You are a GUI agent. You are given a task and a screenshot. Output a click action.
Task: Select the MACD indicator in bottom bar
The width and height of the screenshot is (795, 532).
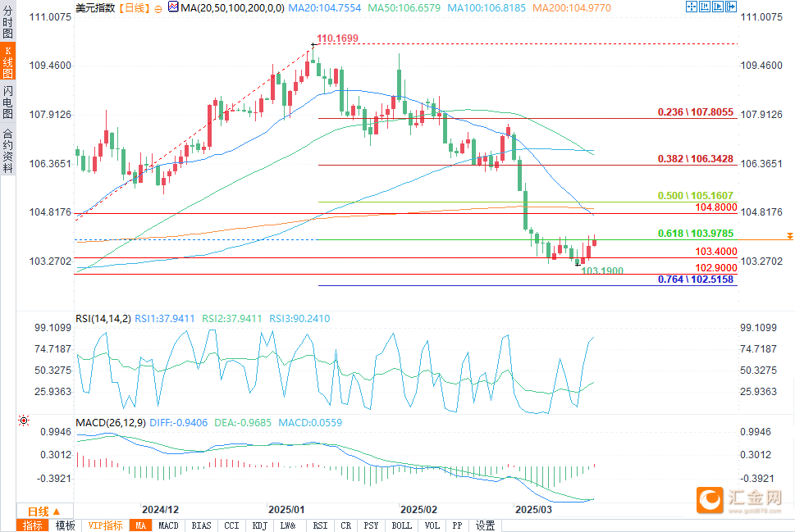click(168, 525)
